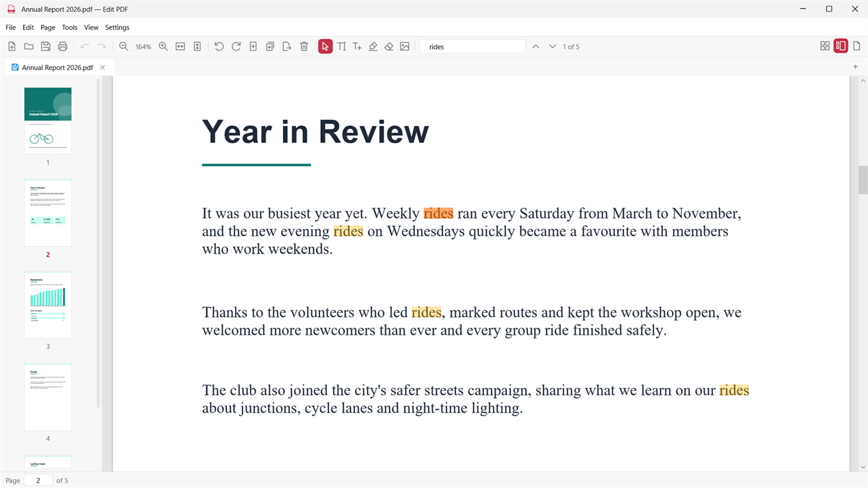Open the Page menu
The image size is (868, 488).
[48, 27]
